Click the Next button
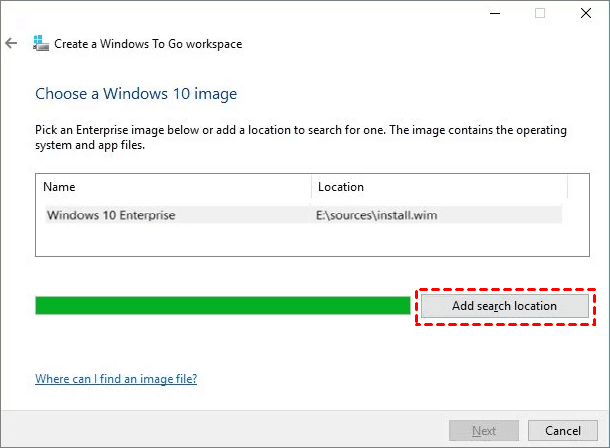The height and width of the screenshot is (448, 610). [484, 431]
